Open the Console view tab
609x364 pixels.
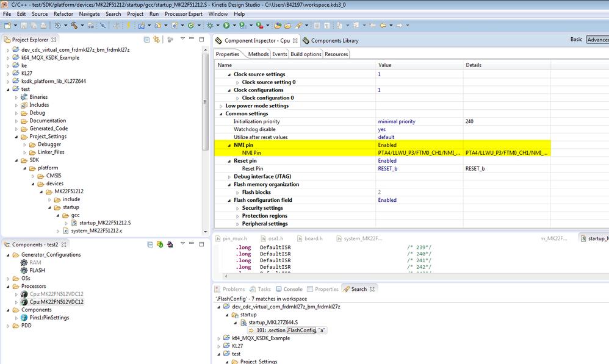click(x=289, y=289)
